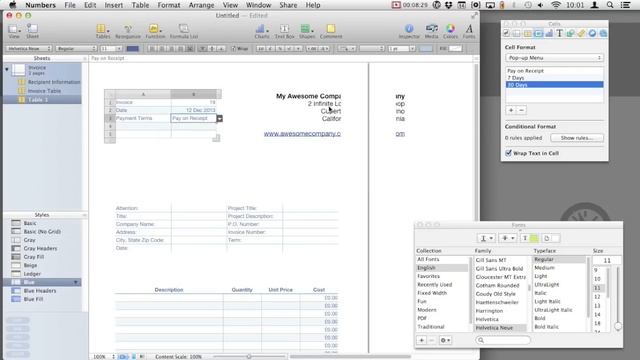Switch to Table inspector tab
This screenshot has width=640, height=360.
tap(527, 33)
